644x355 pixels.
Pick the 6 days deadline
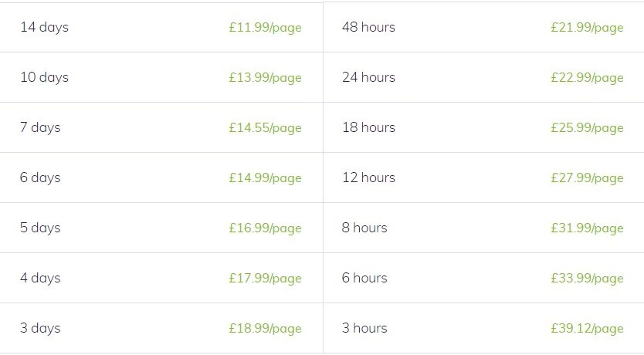(161, 177)
